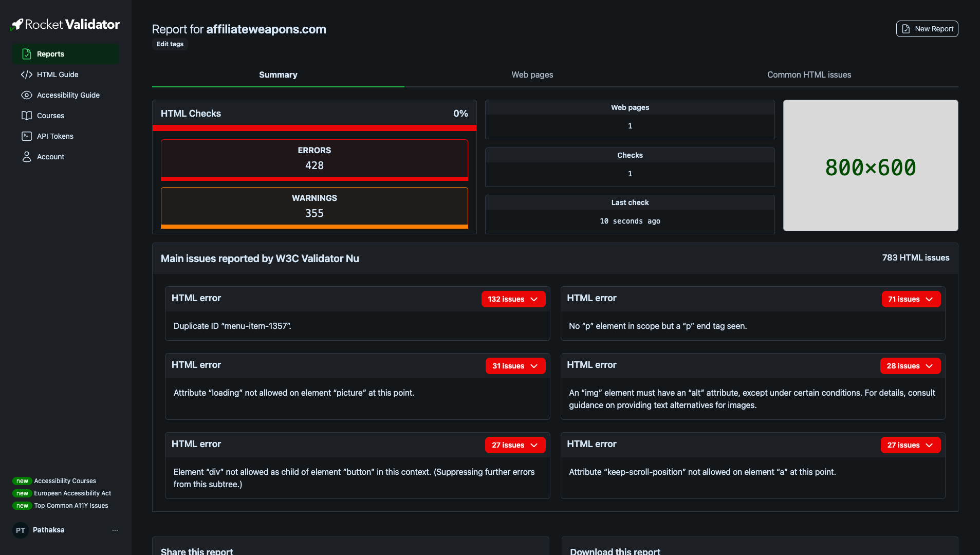
Task: Select the Reports icon in sidebar
Action: 26,53
